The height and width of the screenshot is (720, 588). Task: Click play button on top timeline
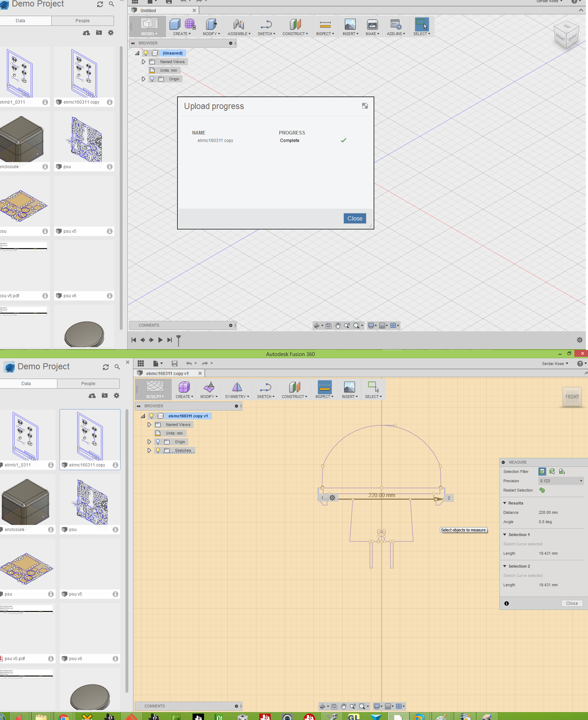(160, 340)
